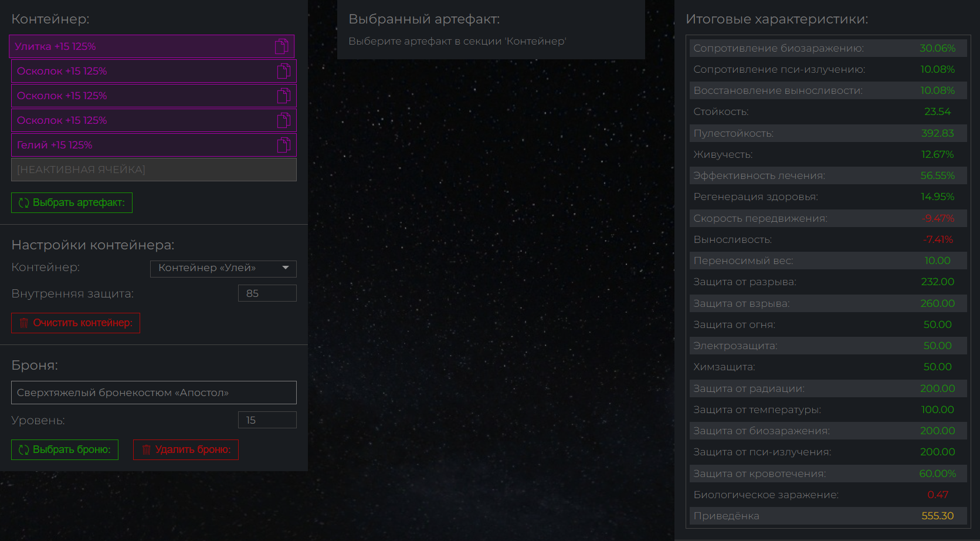Click the copy icon on the Улитка row

282,46
